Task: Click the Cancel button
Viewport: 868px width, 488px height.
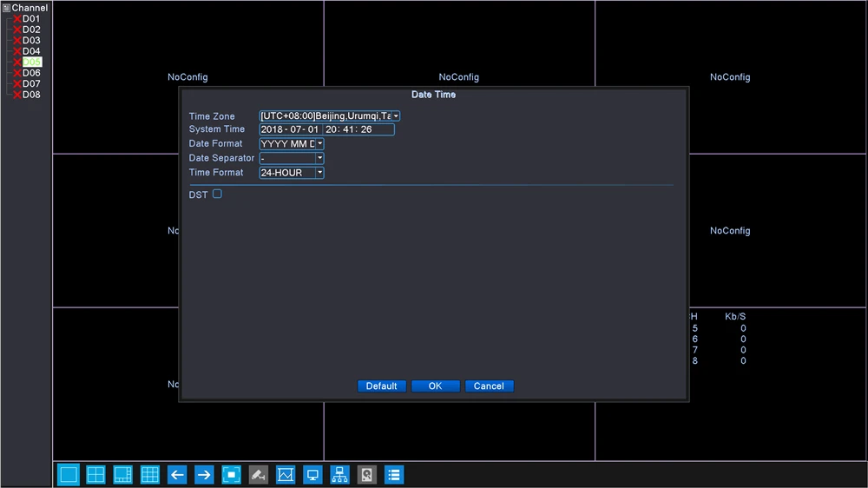Action: pos(489,386)
